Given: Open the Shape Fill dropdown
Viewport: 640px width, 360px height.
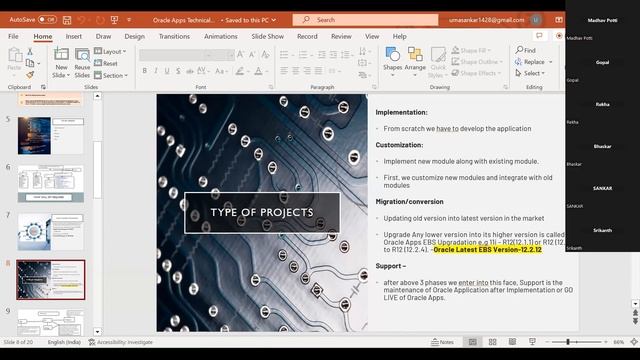Looking at the screenshot, I should pyautogui.click(x=471, y=51).
